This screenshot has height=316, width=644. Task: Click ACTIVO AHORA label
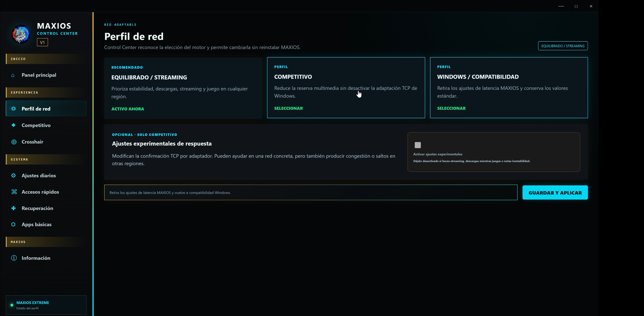[x=128, y=109]
